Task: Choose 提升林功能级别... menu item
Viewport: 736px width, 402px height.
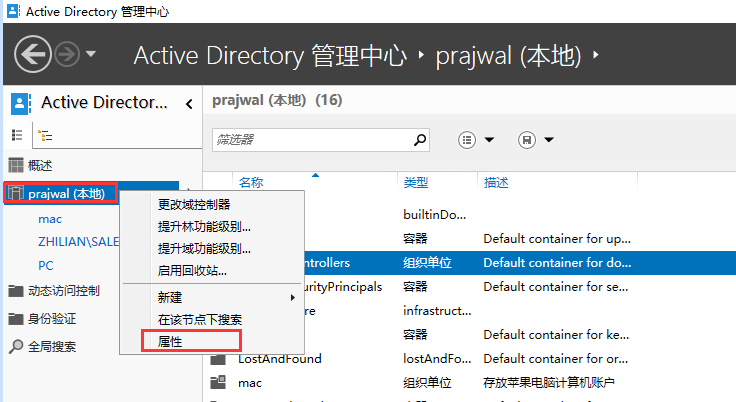Action: [204, 226]
